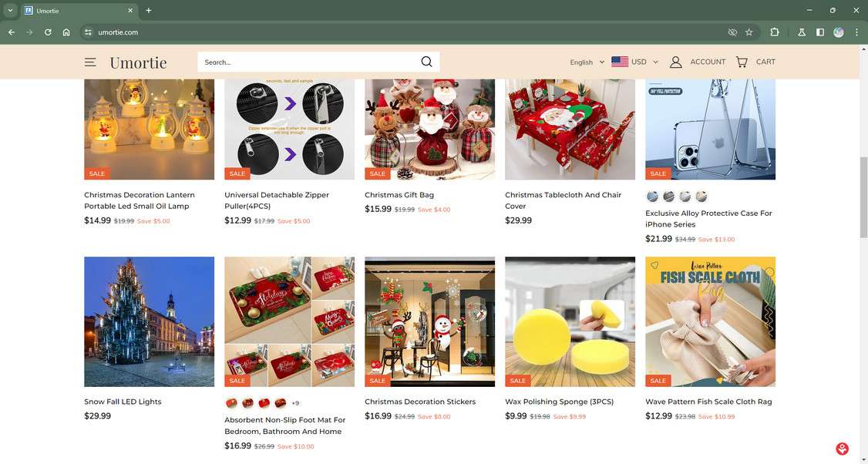Click the account person icon
This screenshot has width=868, height=464.
[x=675, y=62]
